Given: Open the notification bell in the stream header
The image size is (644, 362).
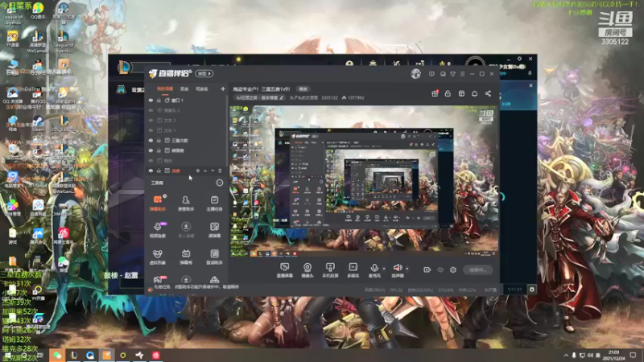Looking at the screenshot, I should 474,93.
